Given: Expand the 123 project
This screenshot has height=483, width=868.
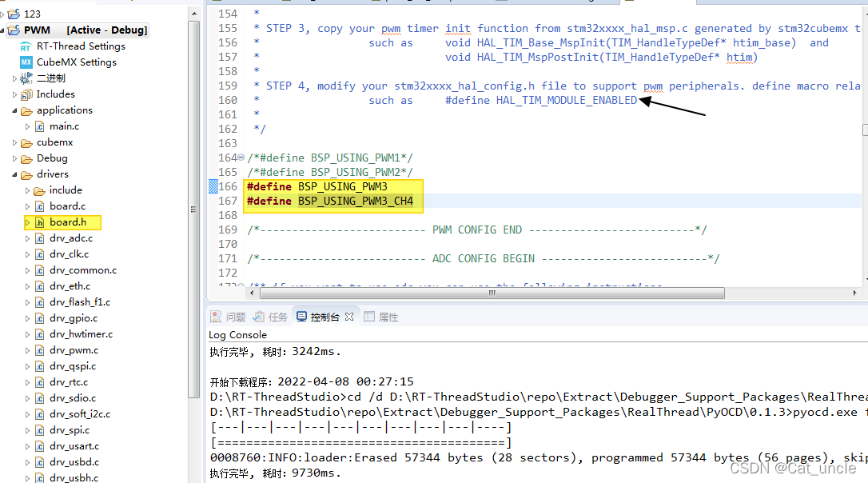Looking at the screenshot, I should (2, 14).
